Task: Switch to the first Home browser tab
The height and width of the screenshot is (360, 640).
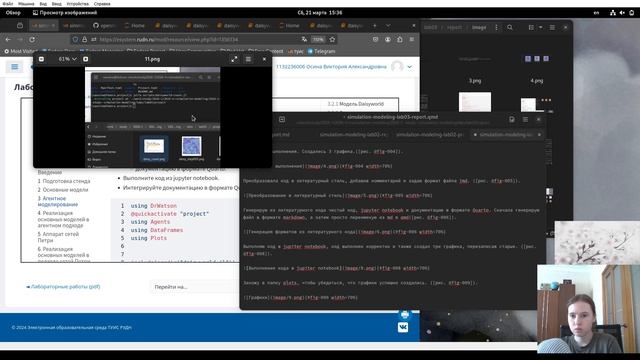Action: coord(135,25)
